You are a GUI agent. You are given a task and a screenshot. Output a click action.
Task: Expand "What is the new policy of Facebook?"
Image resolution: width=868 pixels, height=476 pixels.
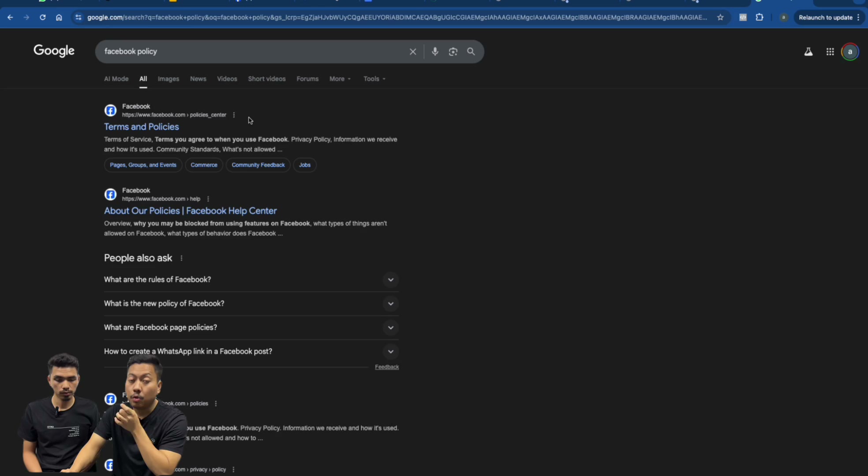[251, 304]
